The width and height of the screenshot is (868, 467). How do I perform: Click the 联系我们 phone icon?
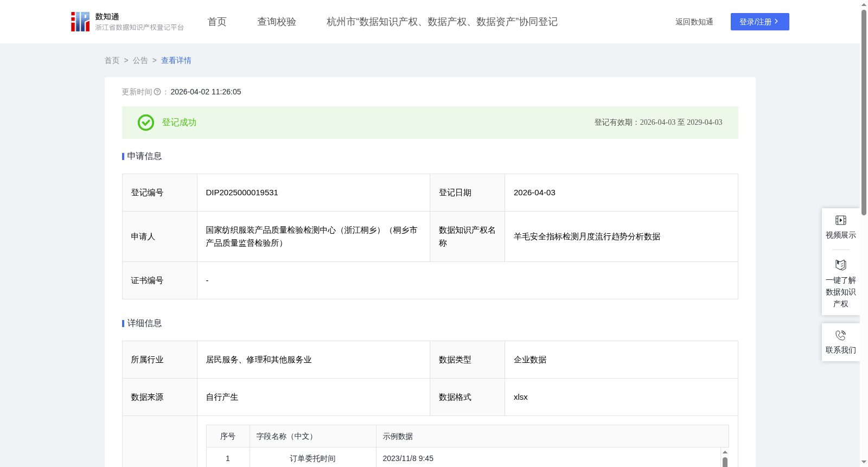[841, 335]
